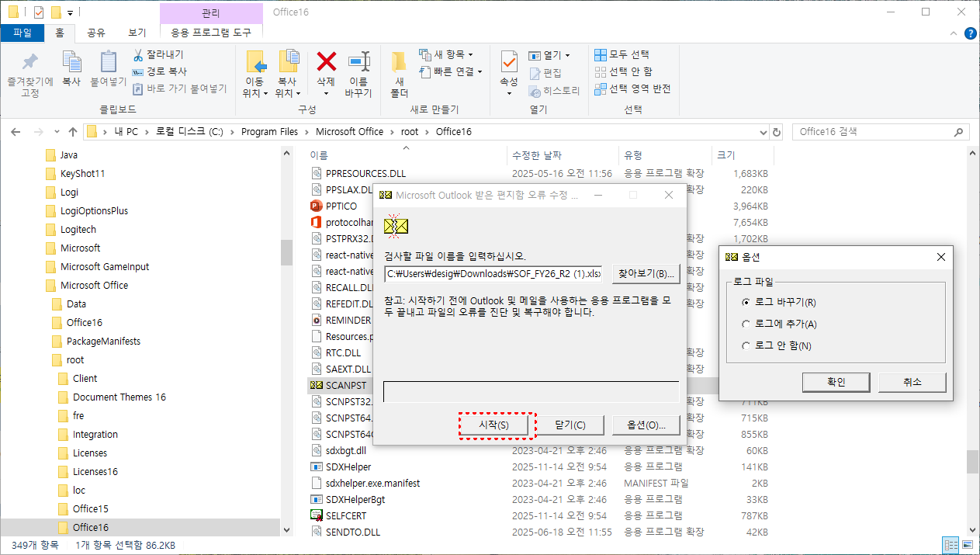Click 경로 복사 in the ribbon
This screenshot has height=555, width=980.
pos(160,71)
